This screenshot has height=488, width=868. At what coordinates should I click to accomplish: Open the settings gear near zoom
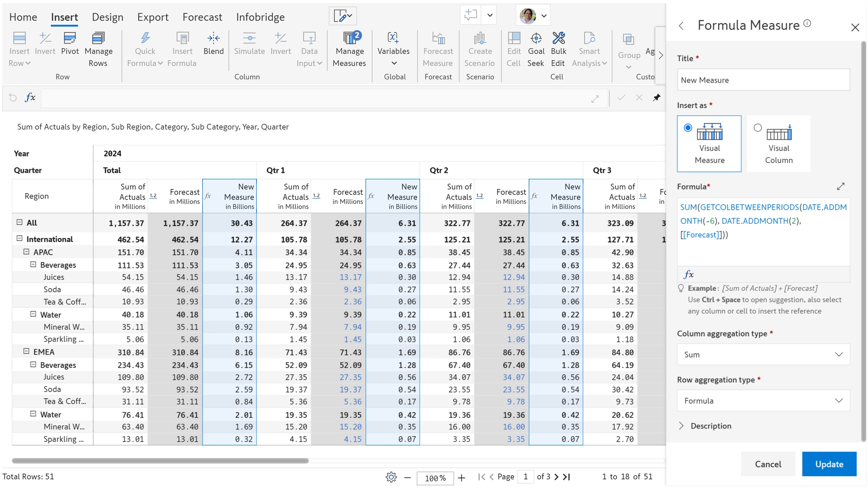[x=391, y=477]
